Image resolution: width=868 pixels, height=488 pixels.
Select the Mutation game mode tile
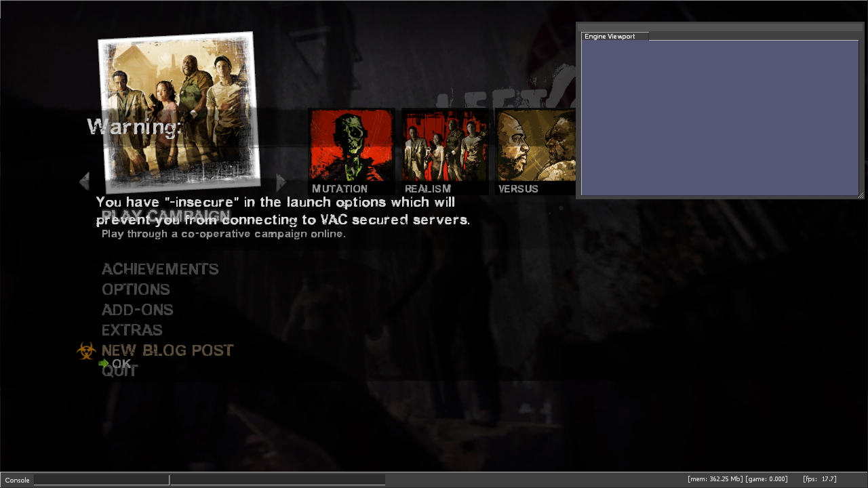coord(351,151)
